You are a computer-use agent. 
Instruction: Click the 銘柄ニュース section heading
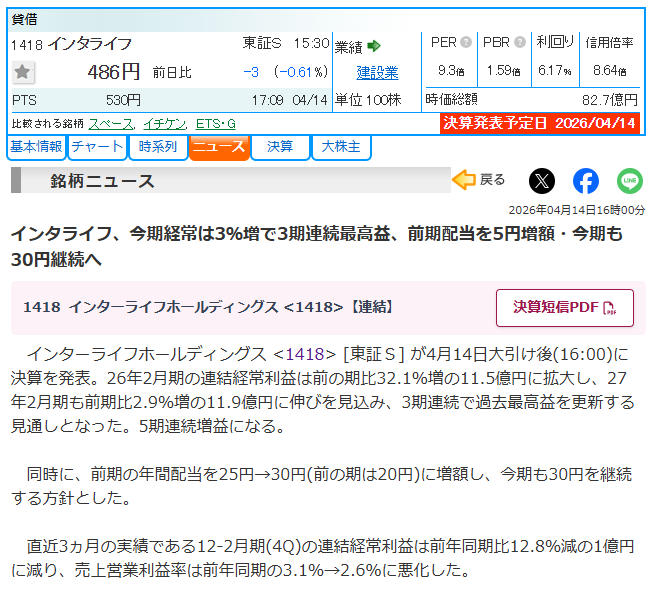(x=102, y=181)
